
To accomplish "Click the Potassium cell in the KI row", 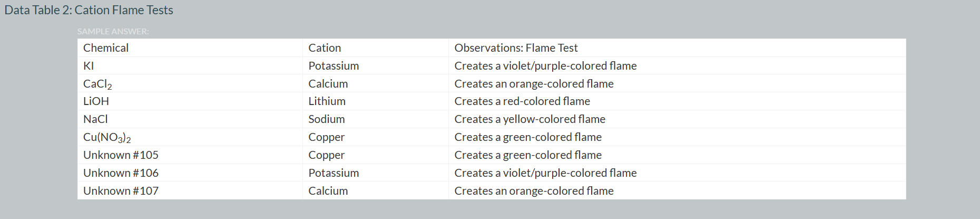I will [x=334, y=66].
